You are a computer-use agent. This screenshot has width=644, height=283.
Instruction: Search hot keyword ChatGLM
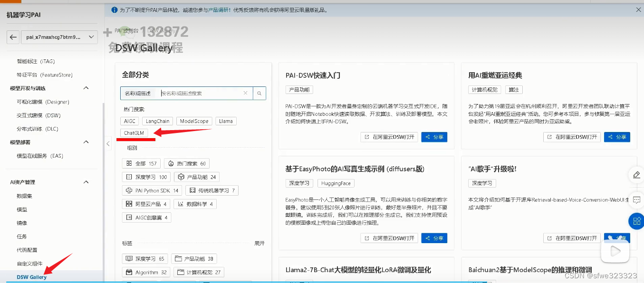[x=134, y=133]
